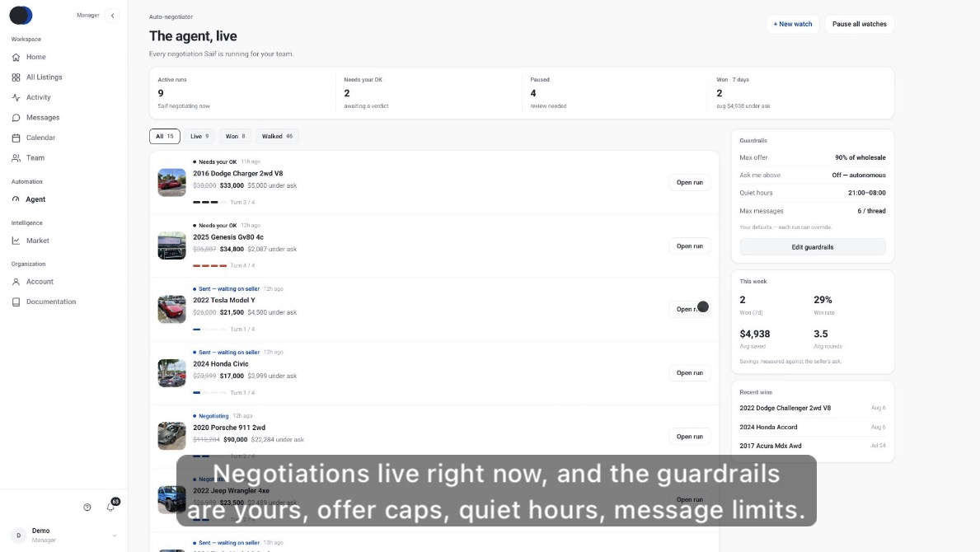
Task: Open the All Listings grid icon
Action: 16,77
